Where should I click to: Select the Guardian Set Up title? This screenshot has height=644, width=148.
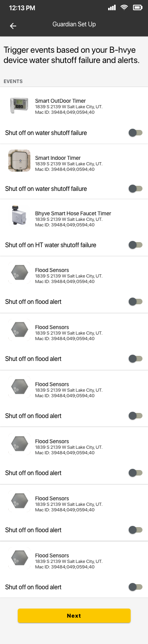pyautogui.click(x=74, y=24)
